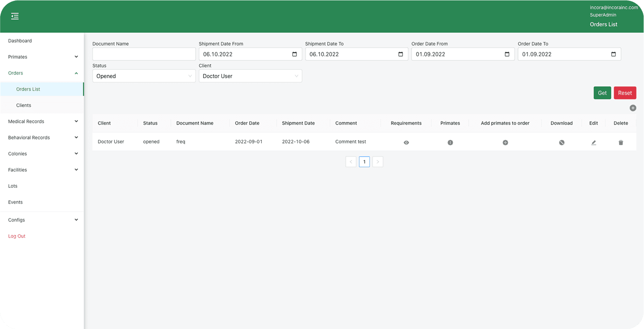Click the Shipment Date column header

tap(298, 123)
